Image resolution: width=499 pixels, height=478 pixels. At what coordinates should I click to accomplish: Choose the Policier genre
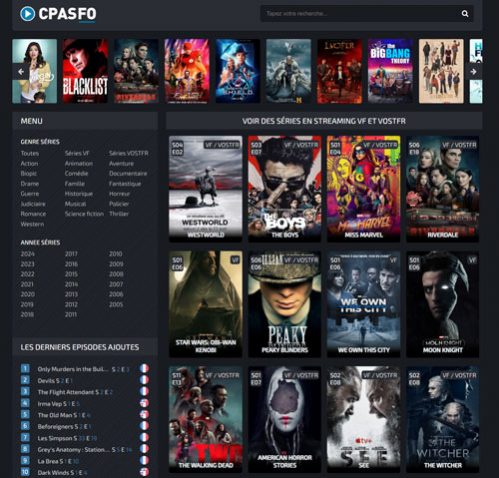click(119, 204)
